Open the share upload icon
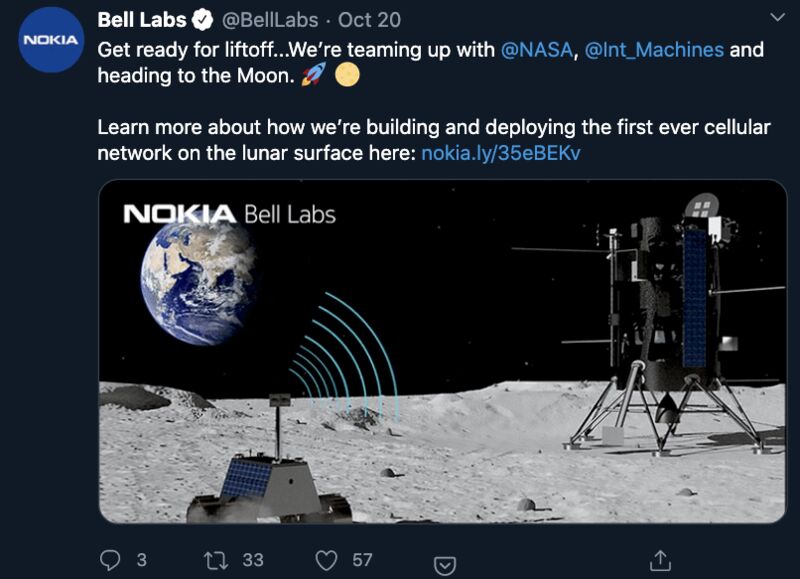 [x=660, y=560]
